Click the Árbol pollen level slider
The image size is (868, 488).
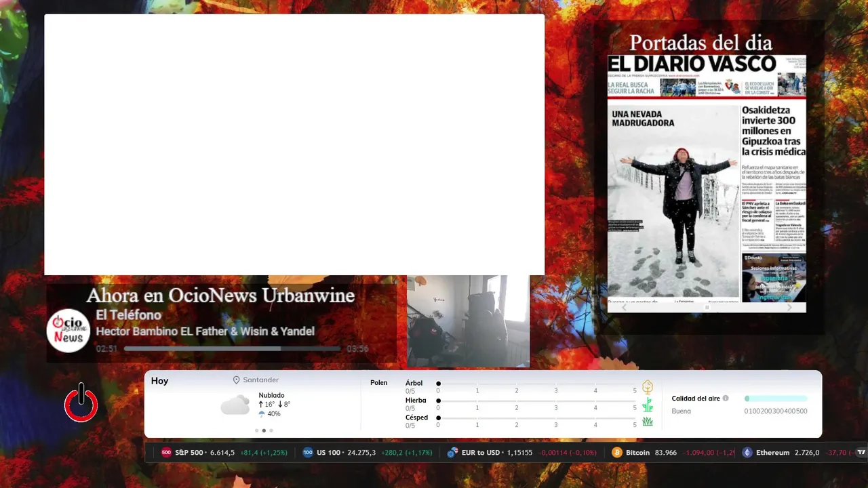click(536, 383)
